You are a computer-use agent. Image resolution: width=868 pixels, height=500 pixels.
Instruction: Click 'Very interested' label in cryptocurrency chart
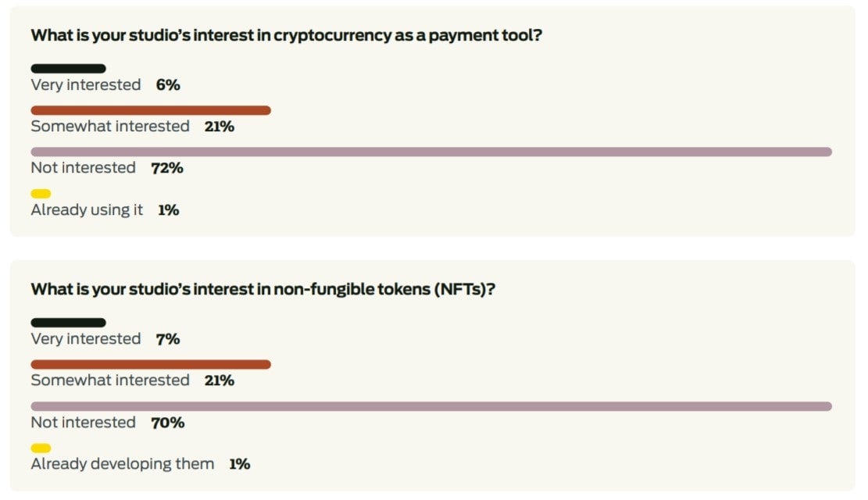[x=86, y=85]
